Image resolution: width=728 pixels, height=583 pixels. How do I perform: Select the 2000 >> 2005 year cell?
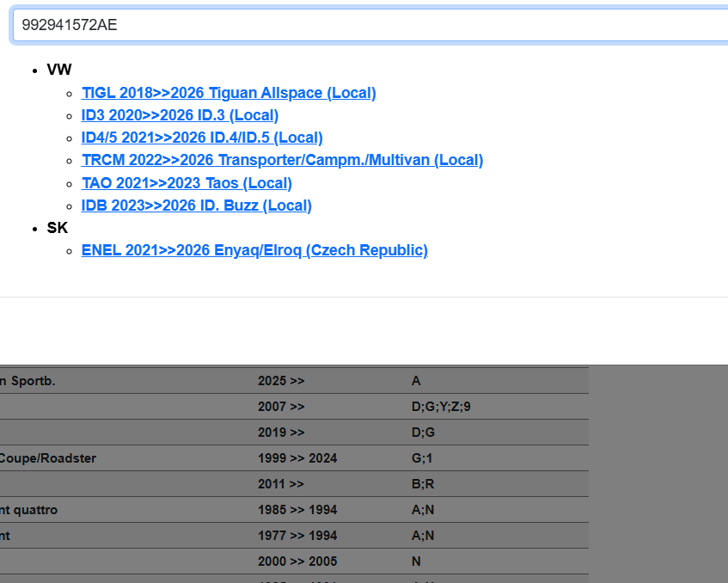point(297,562)
